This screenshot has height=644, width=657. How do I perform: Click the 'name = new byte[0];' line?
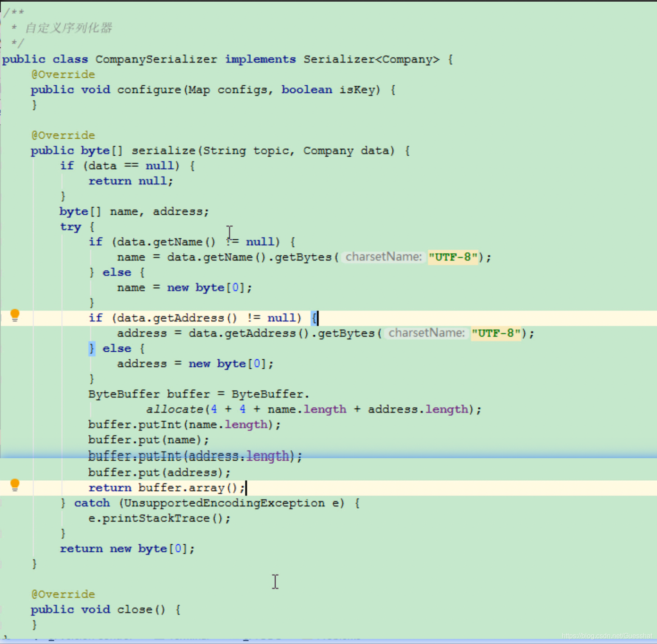point(184,288)
